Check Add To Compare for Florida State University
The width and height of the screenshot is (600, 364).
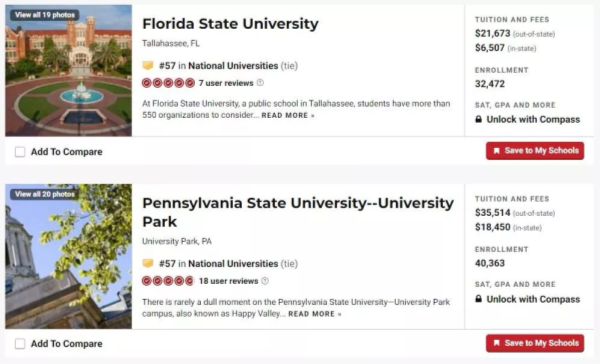[20, 152]
